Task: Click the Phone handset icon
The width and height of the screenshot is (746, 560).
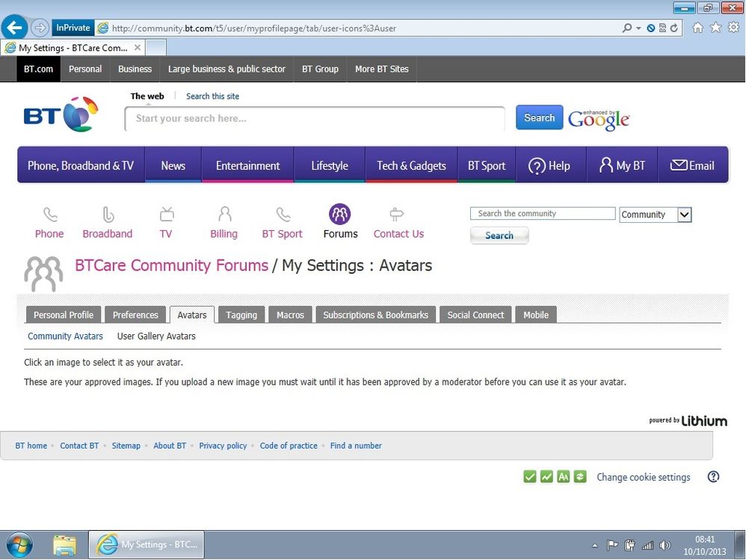Action: pos(50,215)
